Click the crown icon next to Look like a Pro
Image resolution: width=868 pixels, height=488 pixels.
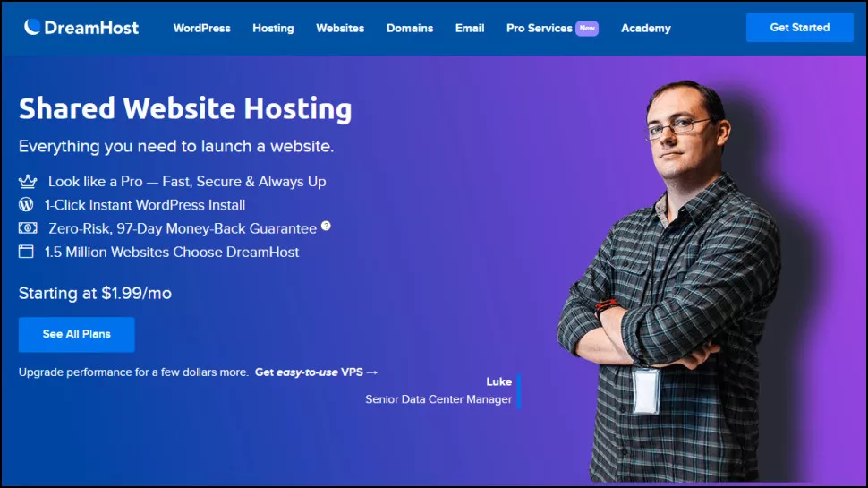[28, 181]
